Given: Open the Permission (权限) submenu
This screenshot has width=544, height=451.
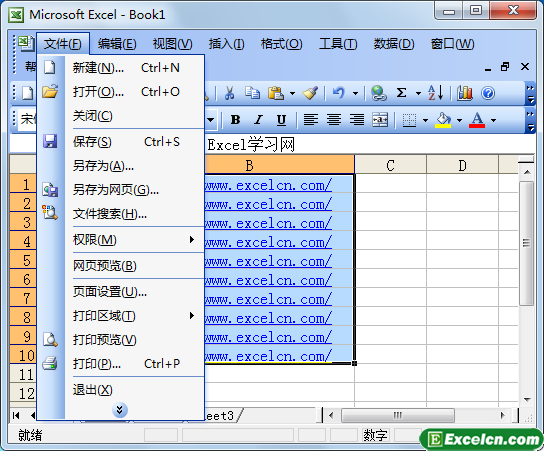Looking at the screenshot, I should [x=134, y=239].
